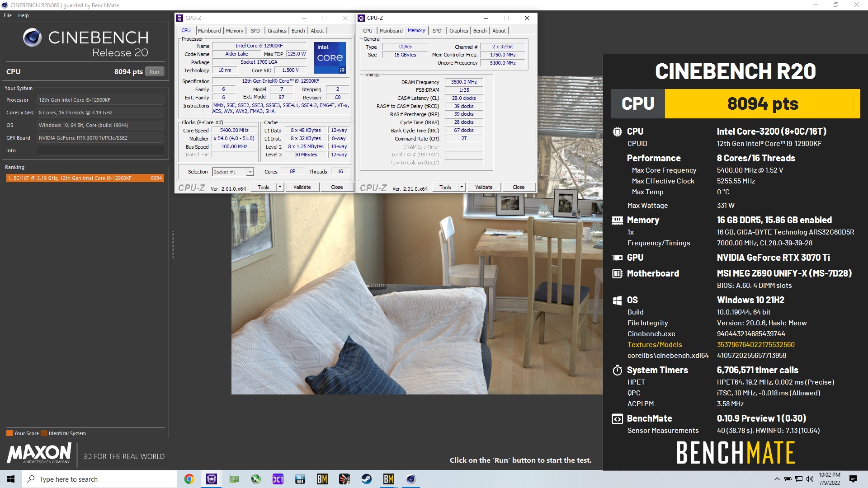Expand Tools dropdown arrow in right CPU-Z
The height and width of the screenshot is (488, 868).
pyautogui.click(x=462, y=187)
